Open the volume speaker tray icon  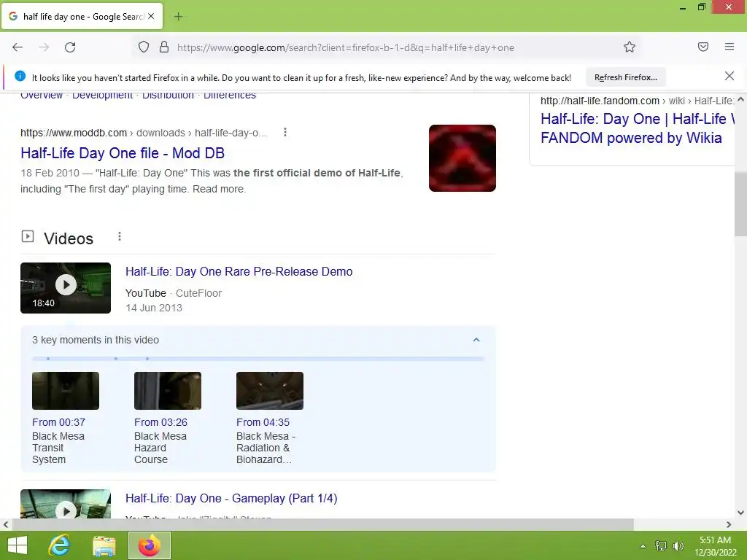678,545
